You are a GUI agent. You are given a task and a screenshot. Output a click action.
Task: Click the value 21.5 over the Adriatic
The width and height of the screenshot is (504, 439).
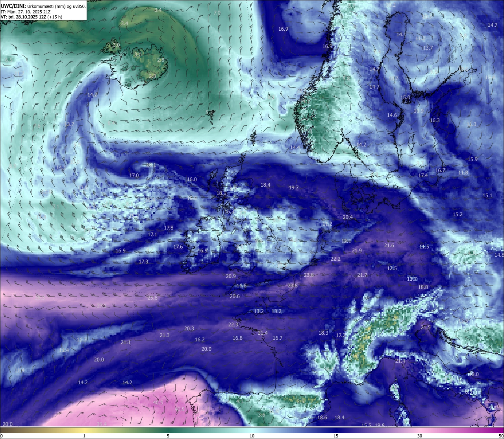(x=426, y=327)
